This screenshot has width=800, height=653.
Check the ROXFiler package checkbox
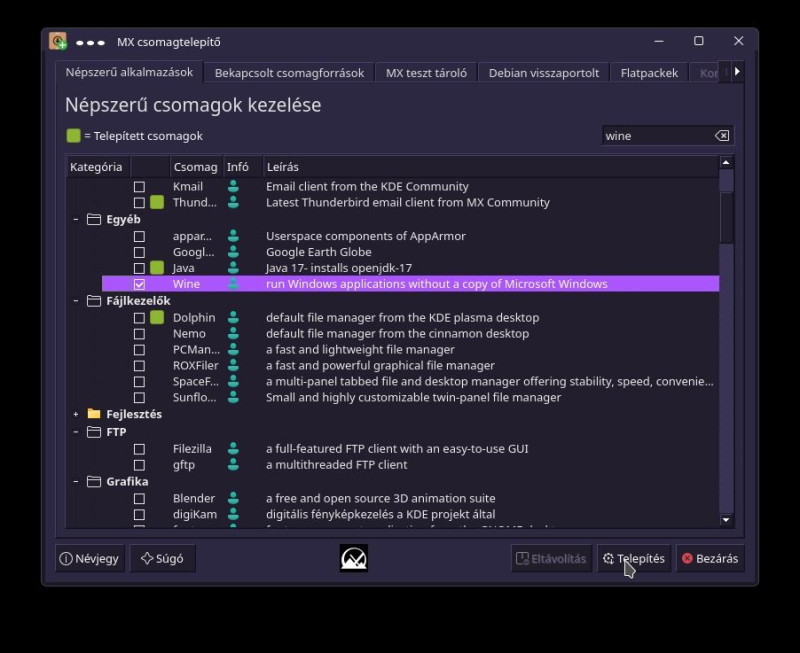[x=139, y=365]
